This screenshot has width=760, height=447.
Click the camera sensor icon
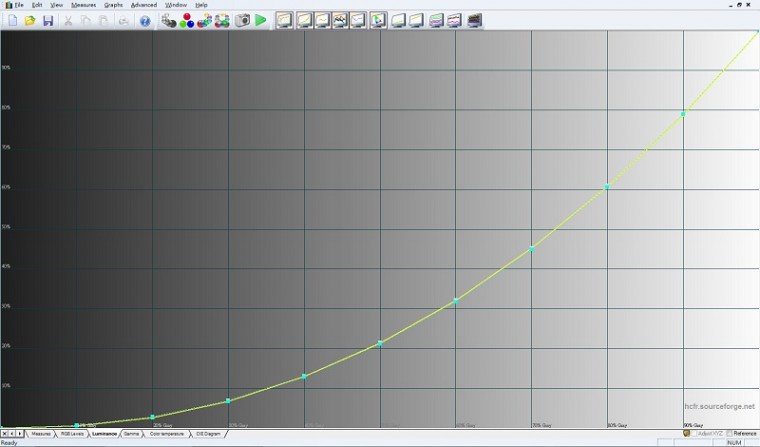coord(242,20)
